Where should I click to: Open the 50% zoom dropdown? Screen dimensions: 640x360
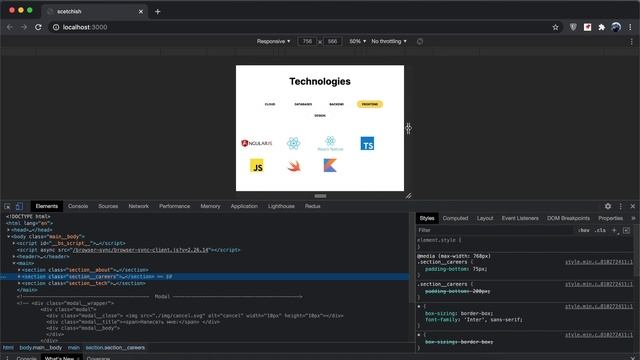[358, 41]
